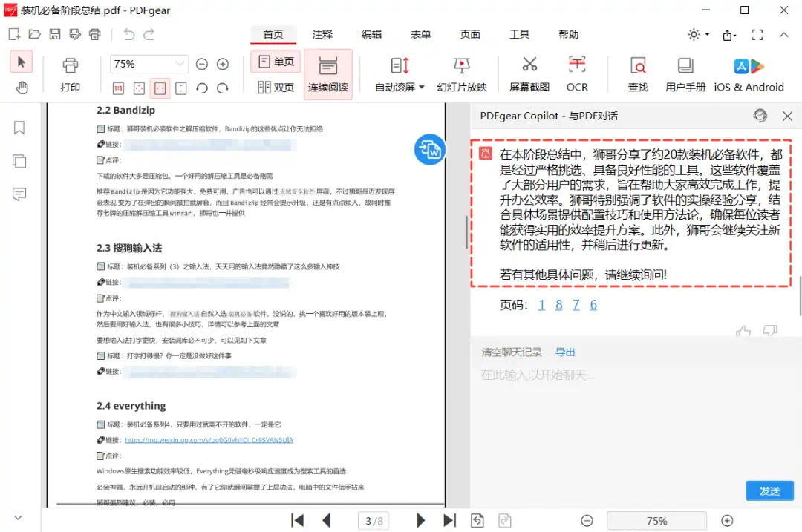Switch to the 首页 home tab
The height and width of the screenshot is (532, 802).
[x=273, y=34]
